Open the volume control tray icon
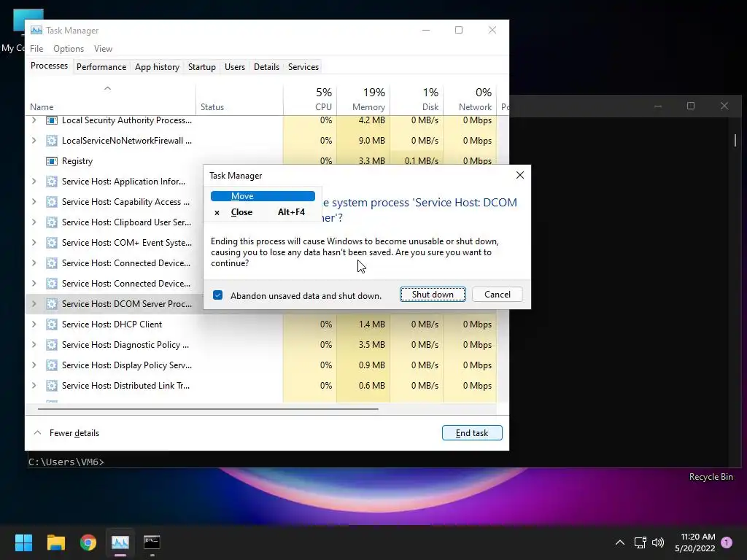Image resolution: width=747 pixels, height=560 pixels. click(x=658, y=542)
